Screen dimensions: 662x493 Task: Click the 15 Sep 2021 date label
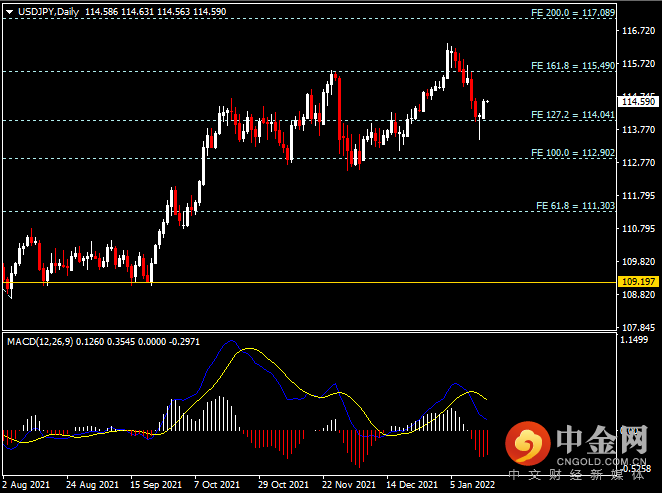tap(156, 485)
